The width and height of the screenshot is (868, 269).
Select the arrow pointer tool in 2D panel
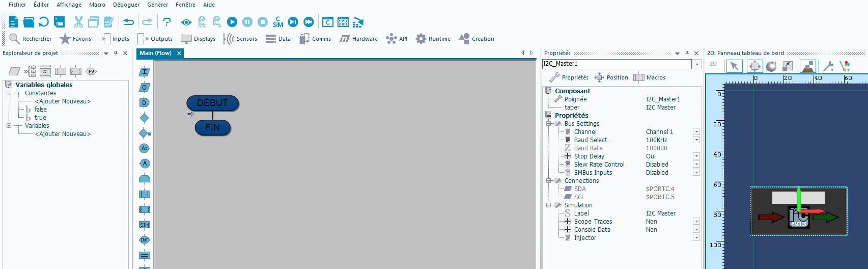coord(734,66)
